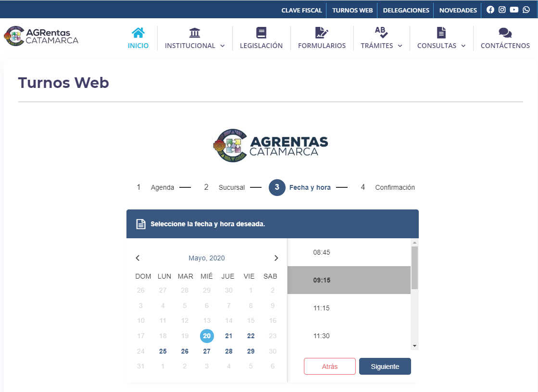Select May 25 in calendar
The image size is (538, 392).
point(163,351)
